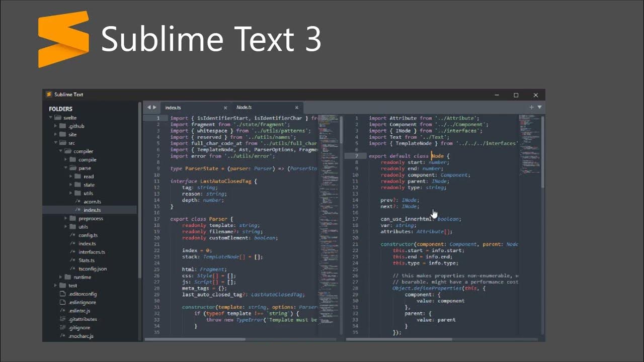Click the file icon beside .gitignore

[63, 327]
